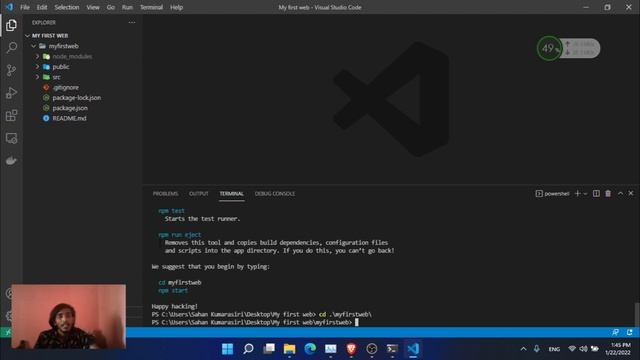Viewport: 640px width, 360px height.
Task: Click 'npm test' terminal text
Action: [171, 211]
